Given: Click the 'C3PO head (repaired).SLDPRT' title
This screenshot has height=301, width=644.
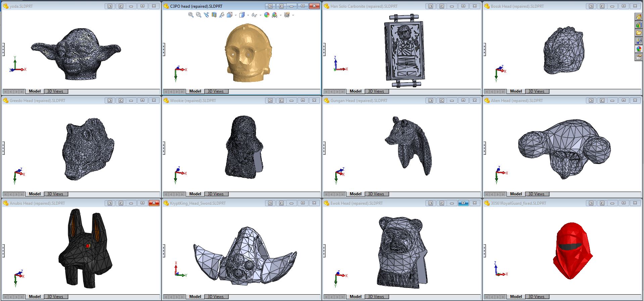Looking at the screenshot, I should pos(196,6).
